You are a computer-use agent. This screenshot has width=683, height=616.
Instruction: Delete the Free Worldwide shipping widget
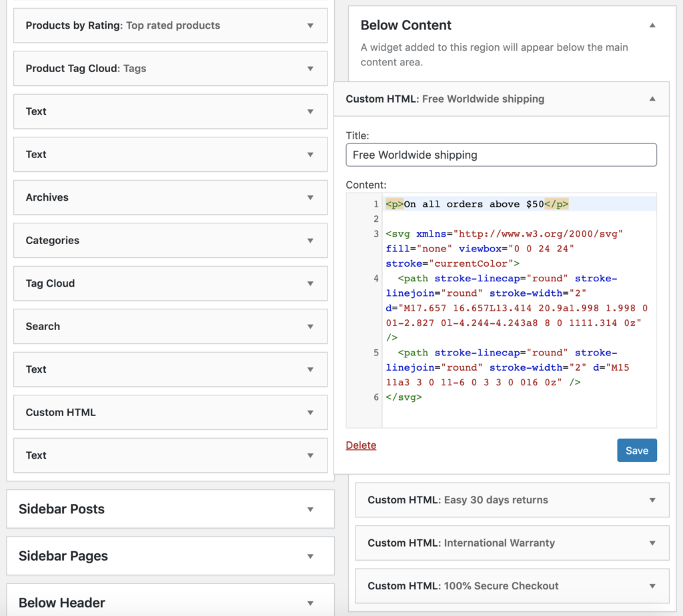pyautogui.click(x=361, y=445)
